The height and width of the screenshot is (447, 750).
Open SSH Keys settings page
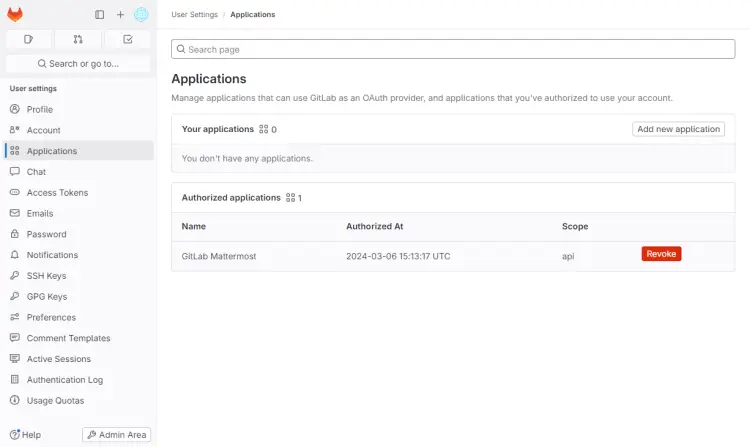tap(46, 276)
